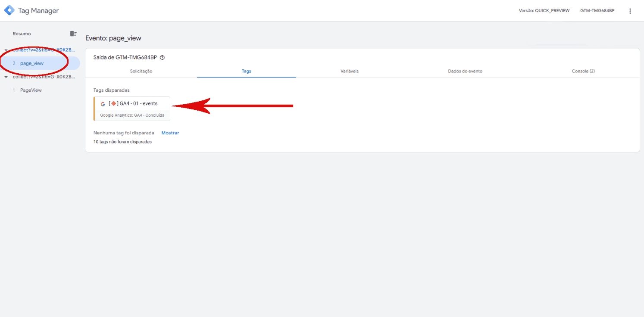The image size is (644, 317).
Task: Click the GTM-TMG684BP container ID in header
Action: point(597,11)
